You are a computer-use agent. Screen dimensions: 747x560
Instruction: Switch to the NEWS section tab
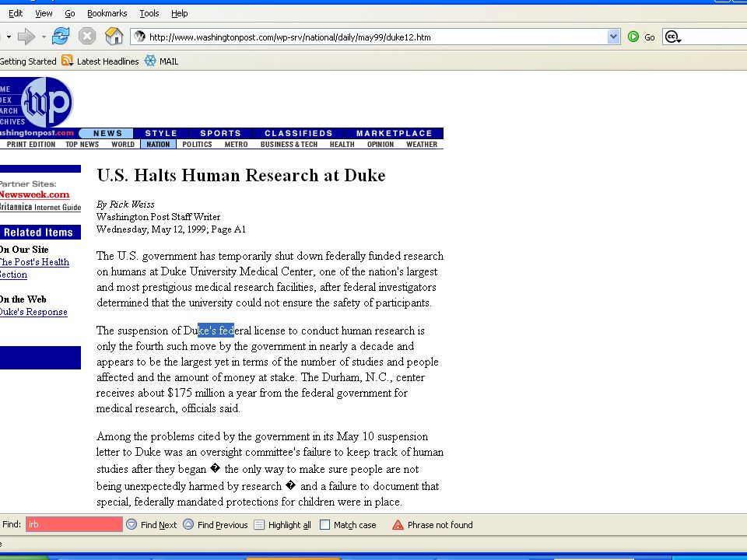click(x=107, y=133)
